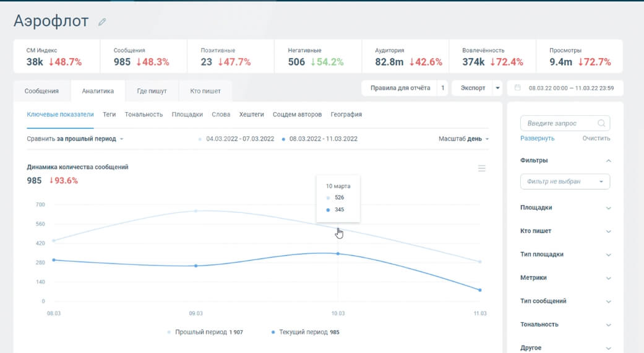Toggle Прошлый период series in legend
The image size is (644, 353).
pos(205,332)
